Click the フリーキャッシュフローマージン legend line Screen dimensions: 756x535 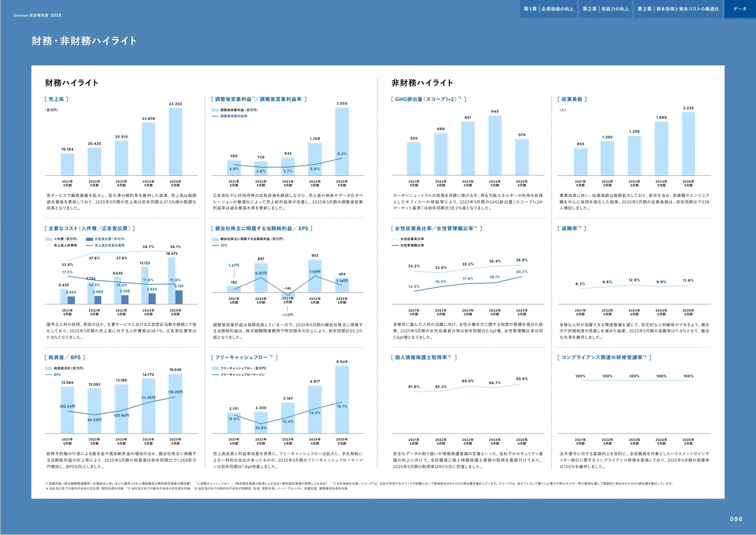215,375
